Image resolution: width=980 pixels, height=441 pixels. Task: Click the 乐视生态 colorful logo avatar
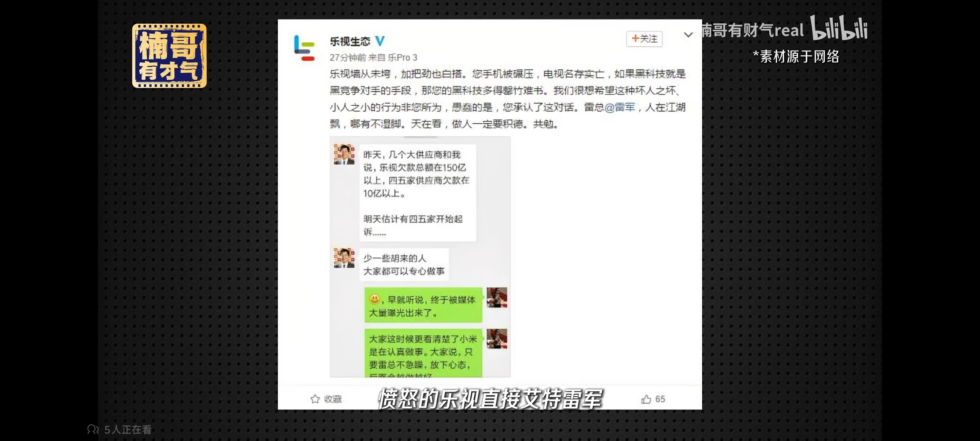(305, 48)
